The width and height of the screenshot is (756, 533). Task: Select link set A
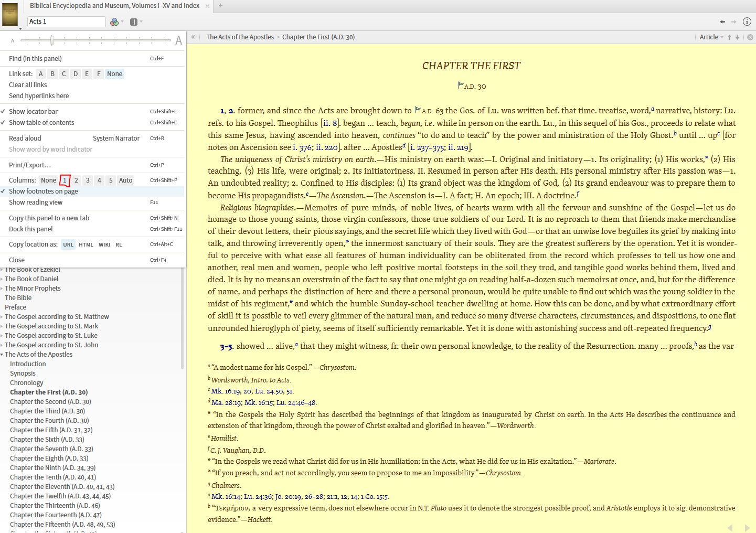point(40,74)
